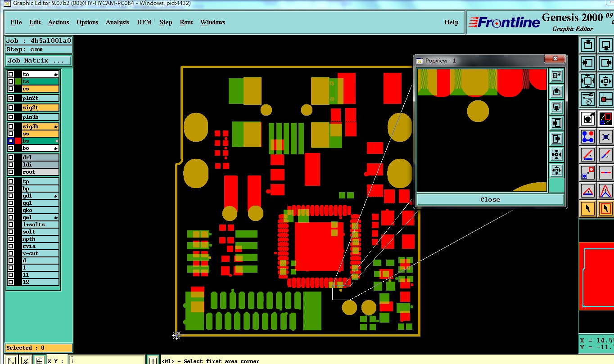The height and width of the screenshot is (364, 614).
Task: Select the blue cross delete-point tool
Action: (x=606, y=136)
